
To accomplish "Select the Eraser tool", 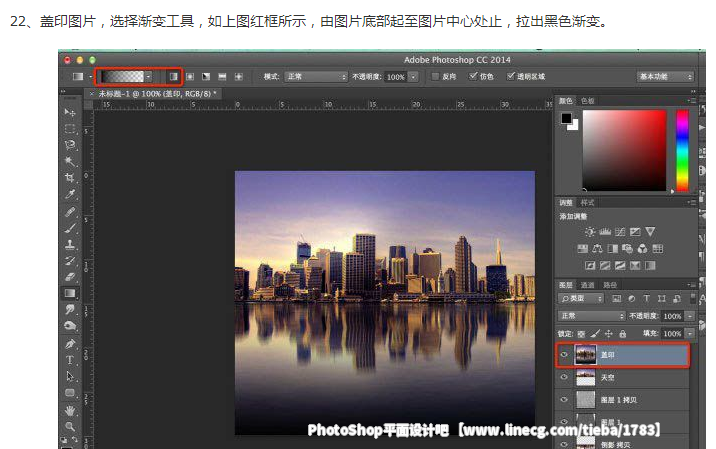I will pyautogui.click(x=69, y=277).
